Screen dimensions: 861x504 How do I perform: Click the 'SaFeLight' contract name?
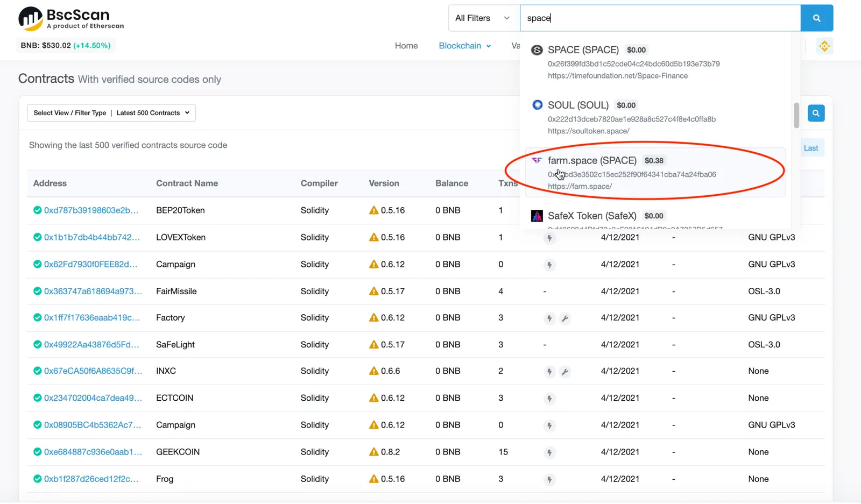pyautogui.click(x=175, y=344)
